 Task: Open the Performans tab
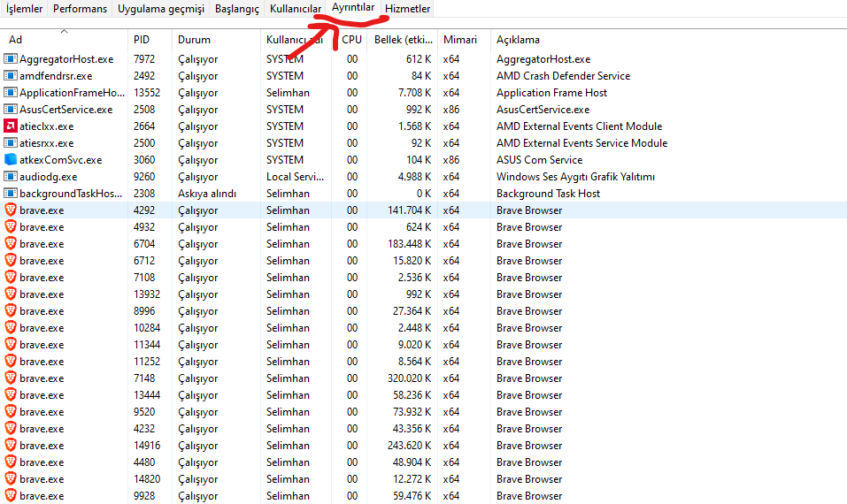(80, 9)
